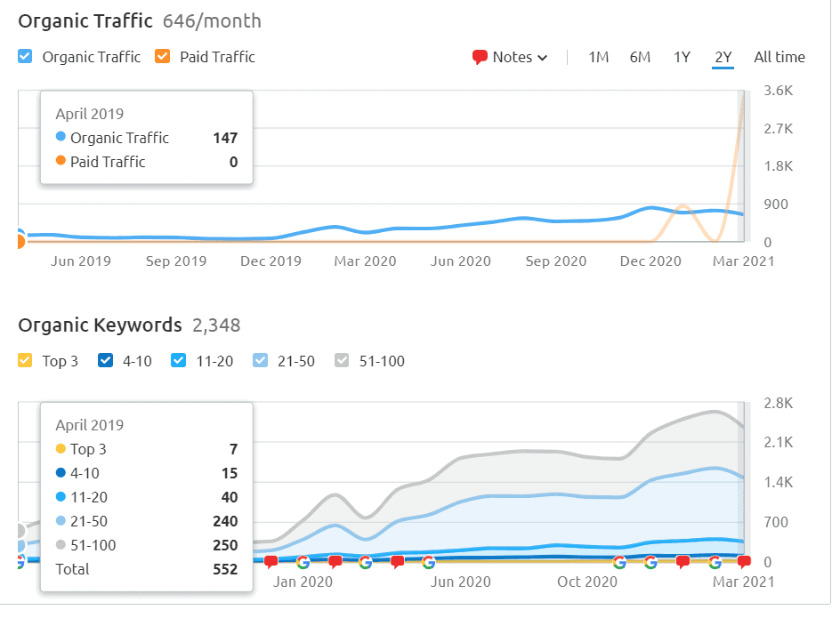Click first red note marker before Jan 2020

pyautogui.click(x=271, y=562)
